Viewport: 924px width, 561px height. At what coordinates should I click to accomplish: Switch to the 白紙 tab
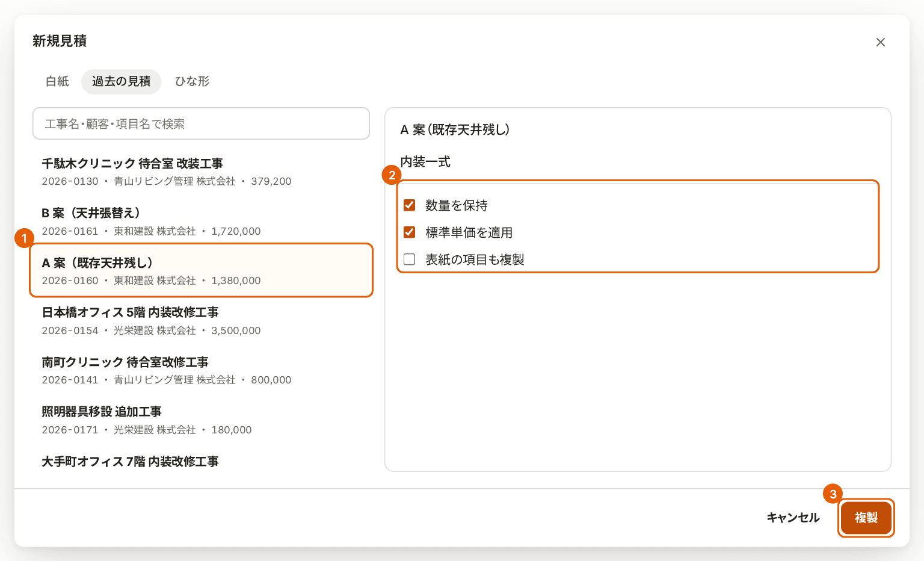point(58,81)
